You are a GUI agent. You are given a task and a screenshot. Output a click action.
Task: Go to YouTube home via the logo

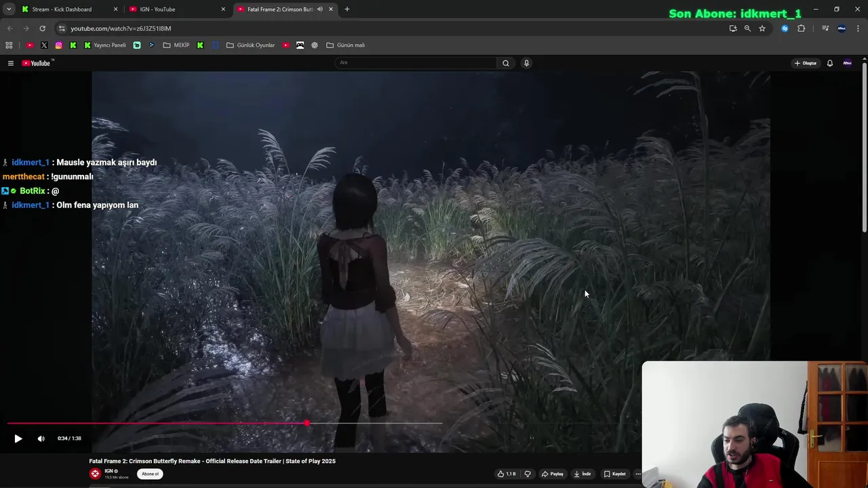point(37,63)
